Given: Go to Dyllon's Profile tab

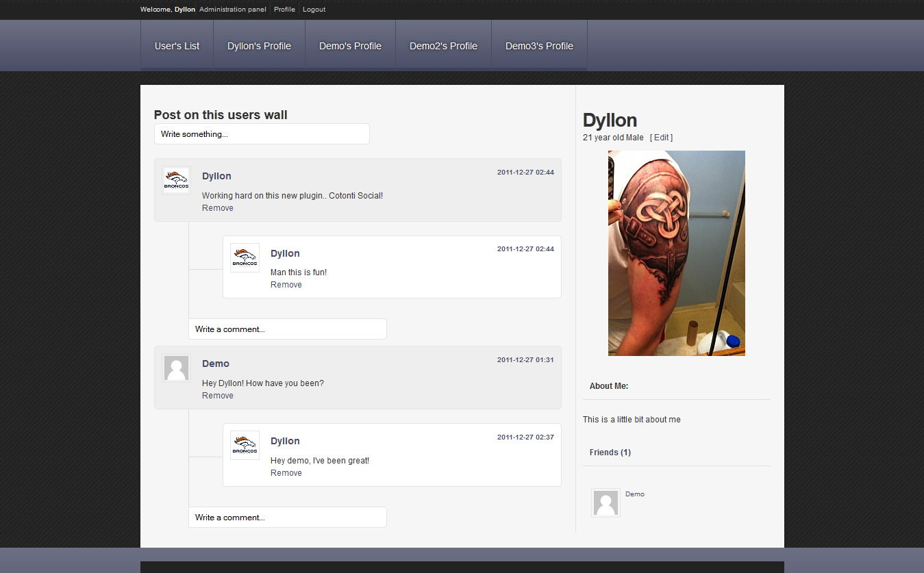Looking at the screenshot, I should (x=259, y=46).
